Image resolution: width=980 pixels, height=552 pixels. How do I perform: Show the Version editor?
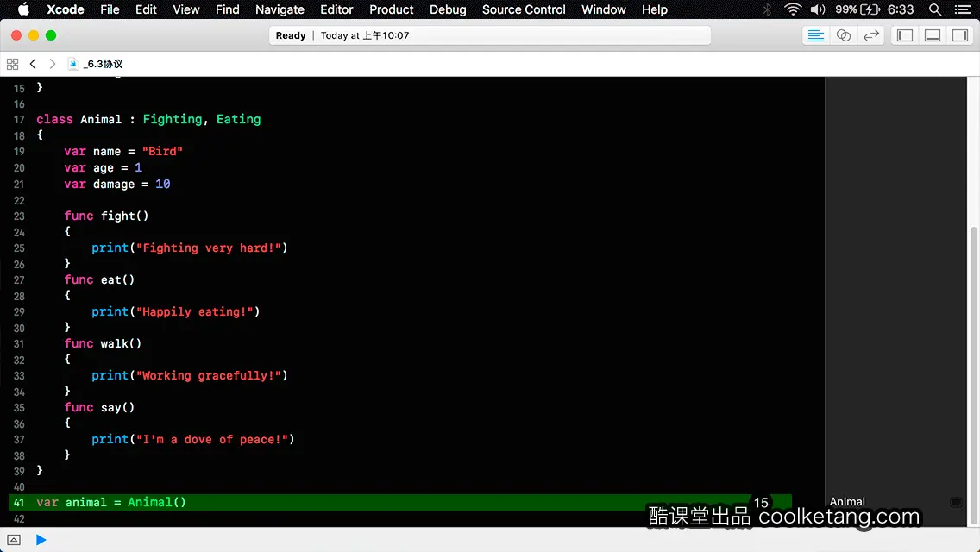point(870,35)
